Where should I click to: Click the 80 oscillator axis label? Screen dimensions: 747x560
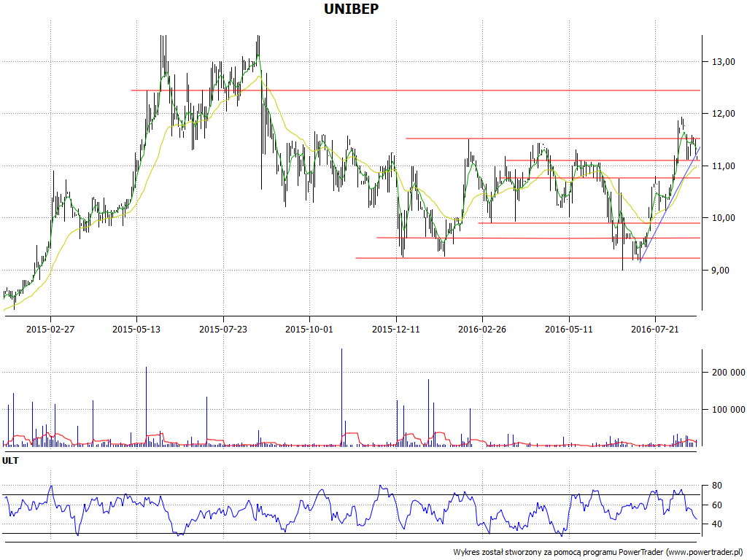717,486
